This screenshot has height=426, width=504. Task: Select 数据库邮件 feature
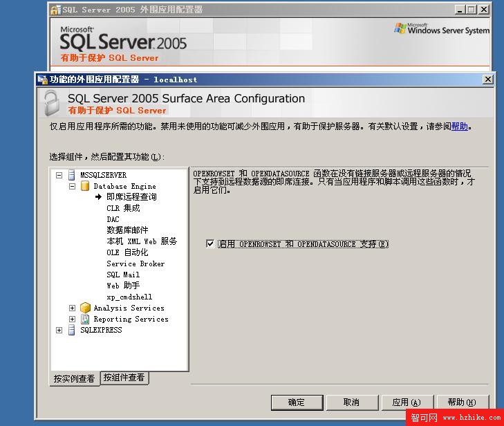tap(127, 230)
